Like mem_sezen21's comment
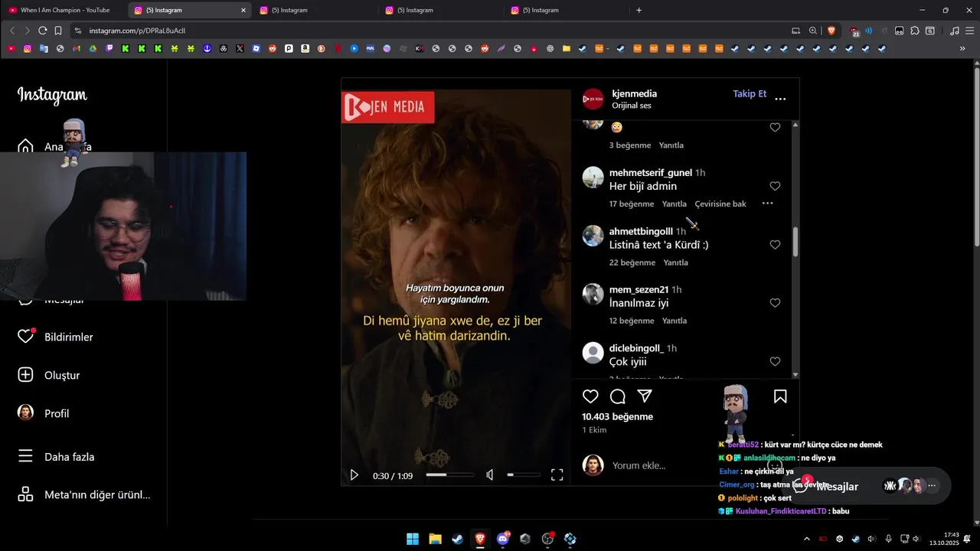The image size is (980, 551). tap(775, 303)
